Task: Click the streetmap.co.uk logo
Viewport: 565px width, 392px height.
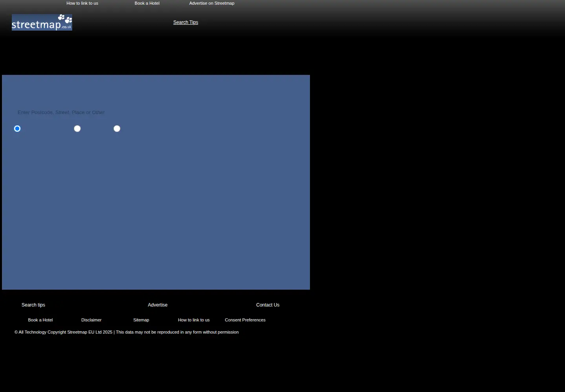Action: click(42, 22)
